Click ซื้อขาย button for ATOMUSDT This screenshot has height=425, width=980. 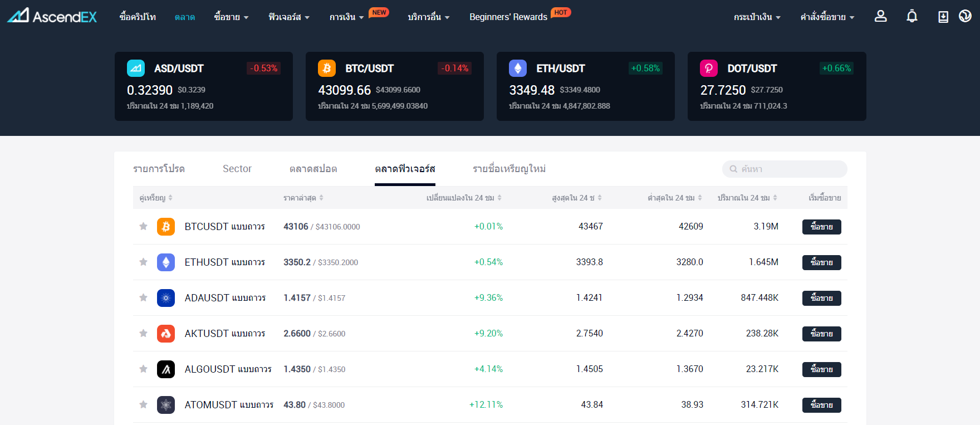(821, 405)
